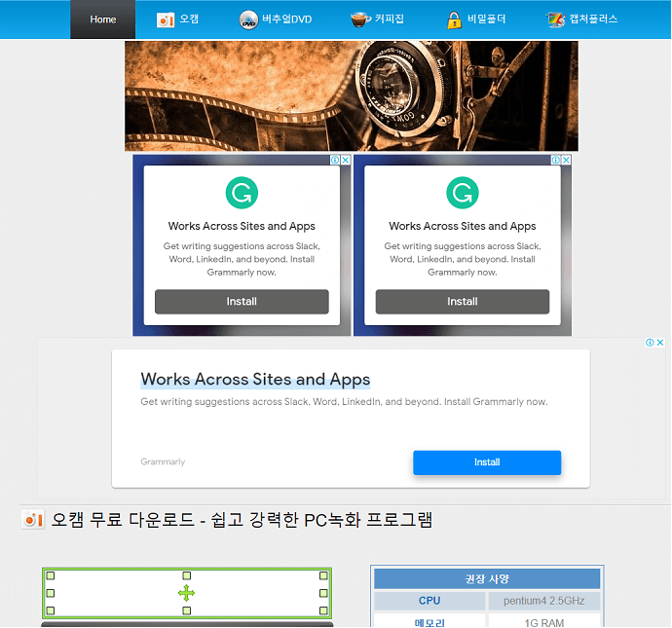This screenshot has height=628, width=672.
Task: Click the blue Install button in wide ad
Action: [x=487, y=462]
